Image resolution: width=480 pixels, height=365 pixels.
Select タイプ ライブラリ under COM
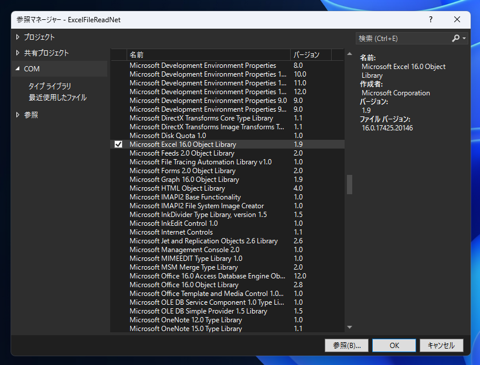point(50,86)
